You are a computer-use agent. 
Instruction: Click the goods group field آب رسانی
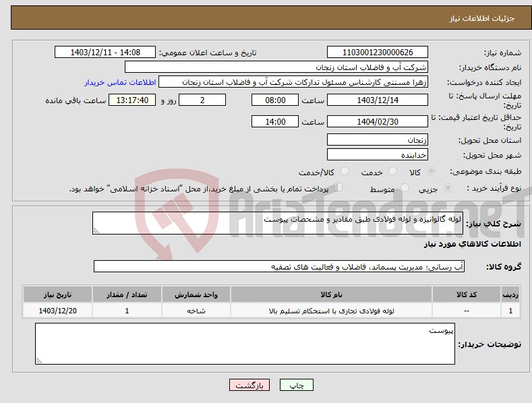pyautogui.click(x=279, y=266)
